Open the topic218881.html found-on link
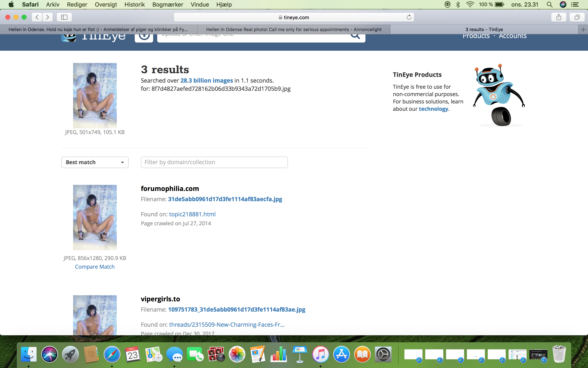The height and width of the screenshot is (368, 588). [x=192, y=214]
